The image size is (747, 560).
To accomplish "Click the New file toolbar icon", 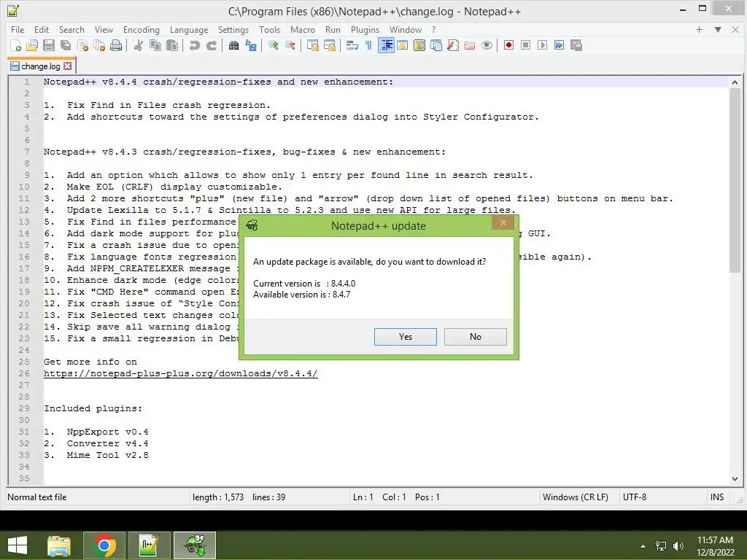I will pyautogui.click(x=16, y=45).
